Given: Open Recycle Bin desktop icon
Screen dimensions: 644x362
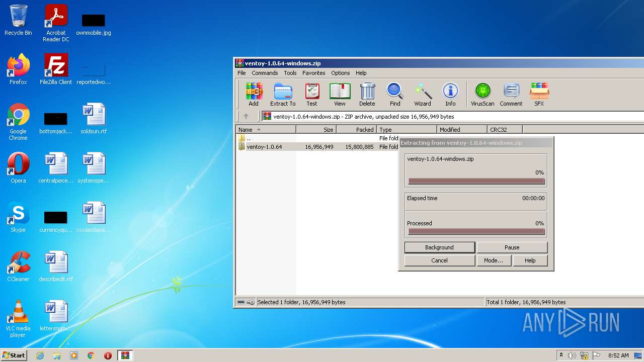Looking at the screenshot, I should [18, 20].
